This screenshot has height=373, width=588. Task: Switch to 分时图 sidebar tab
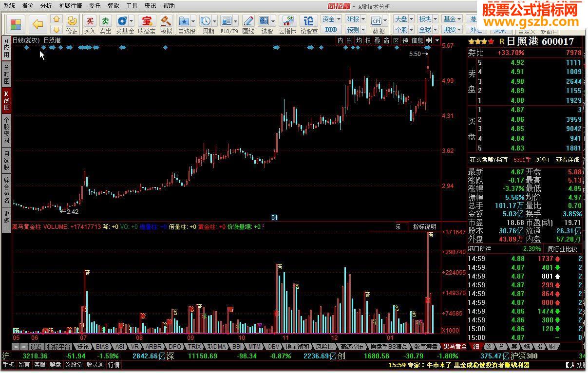tap(6, 74)
